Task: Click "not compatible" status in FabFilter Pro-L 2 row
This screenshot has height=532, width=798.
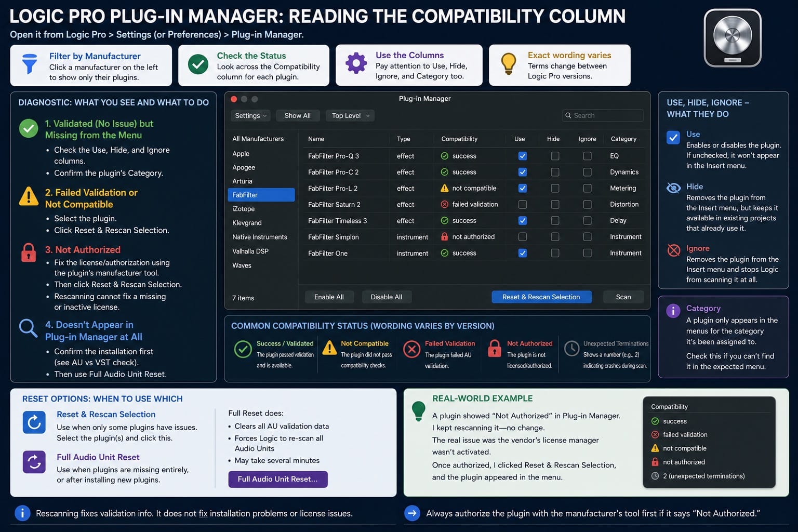Action: click(x=474, y=188)
